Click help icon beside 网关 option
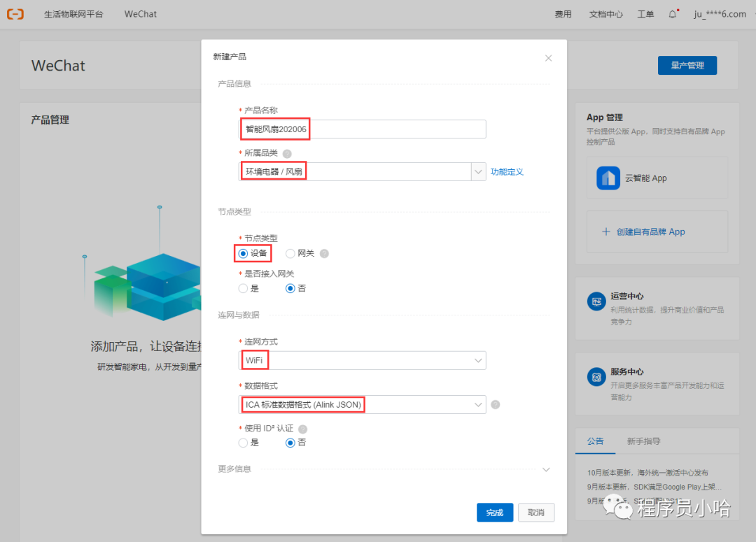 click(324, 253)
